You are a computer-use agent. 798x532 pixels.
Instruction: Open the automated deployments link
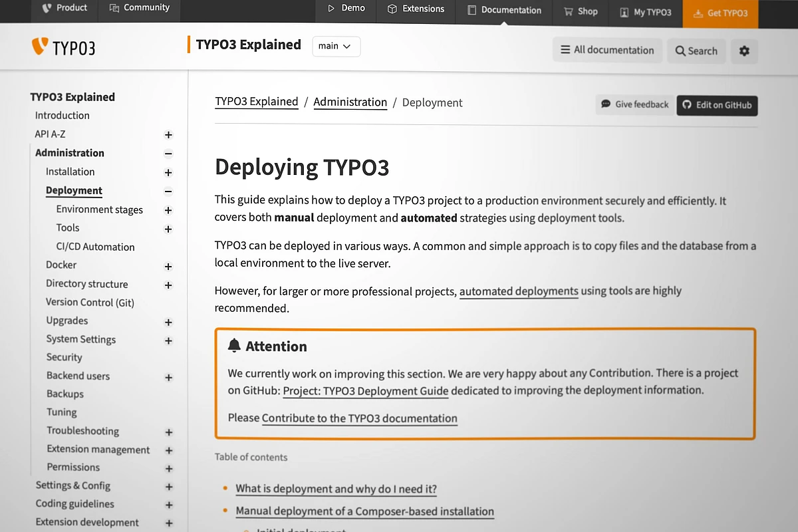(x=519, y=291)
